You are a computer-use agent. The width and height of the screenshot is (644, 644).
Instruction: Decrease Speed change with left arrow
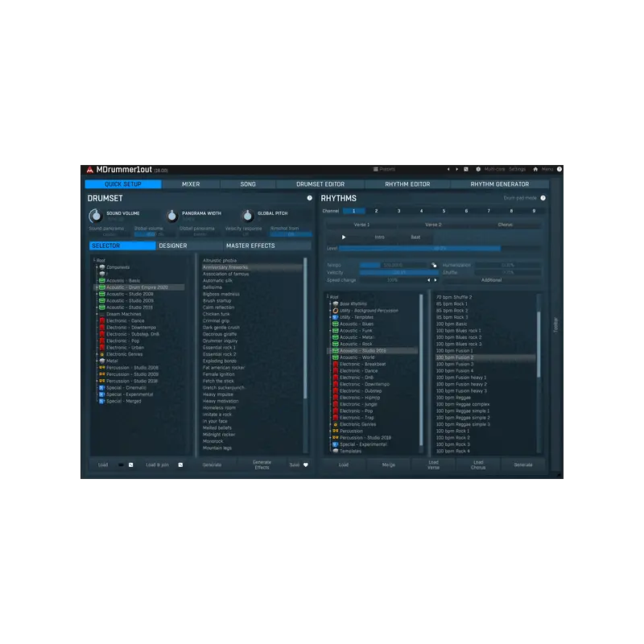click(429, 280)
